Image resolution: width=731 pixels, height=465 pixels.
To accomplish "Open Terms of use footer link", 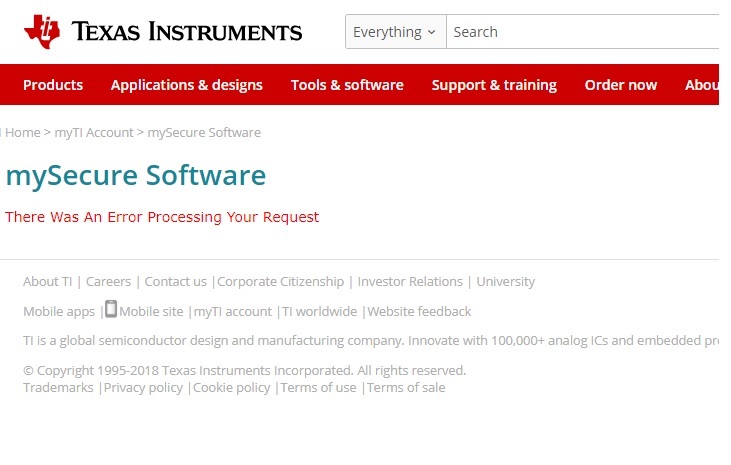I will pos(318,388).
